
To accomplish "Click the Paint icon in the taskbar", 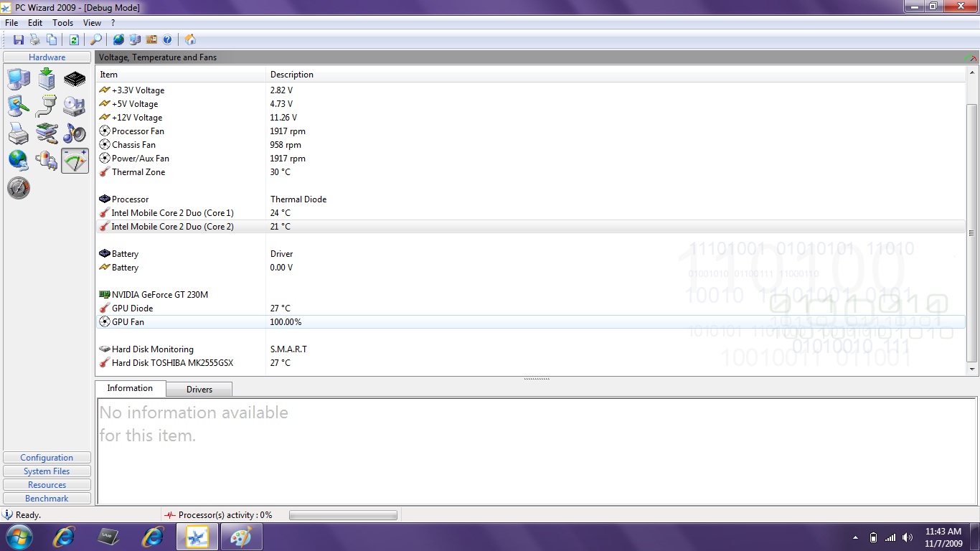I will pos(241,537).
